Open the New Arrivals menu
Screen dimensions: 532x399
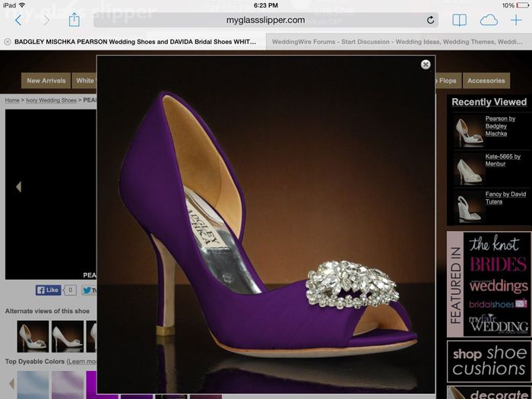click(46, 81)
